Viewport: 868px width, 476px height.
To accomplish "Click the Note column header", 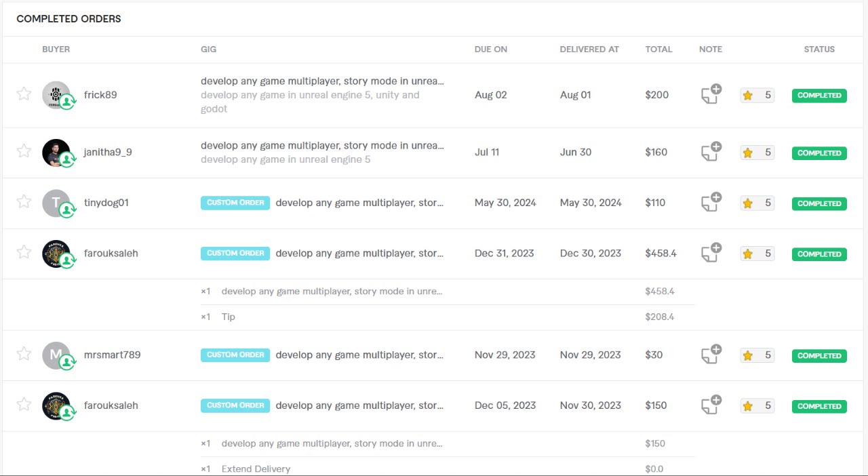I will pos(711,49).
